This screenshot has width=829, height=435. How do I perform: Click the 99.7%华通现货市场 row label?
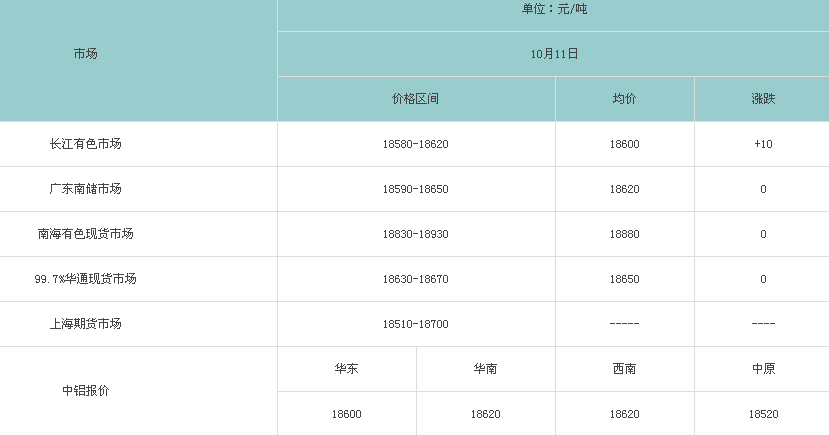pyautogui.click(x=85, y=279)
